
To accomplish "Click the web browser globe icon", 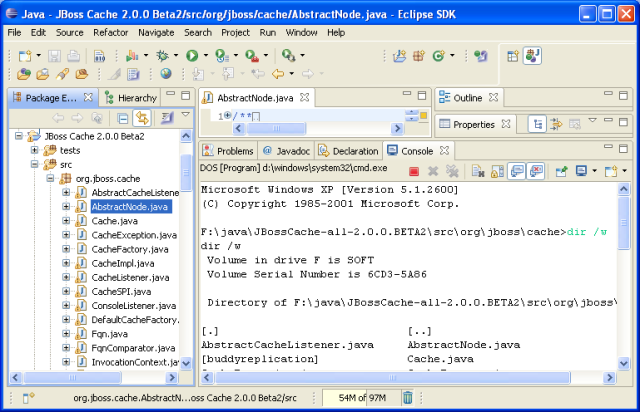I will pyautogui.click(x=166, y=73).
